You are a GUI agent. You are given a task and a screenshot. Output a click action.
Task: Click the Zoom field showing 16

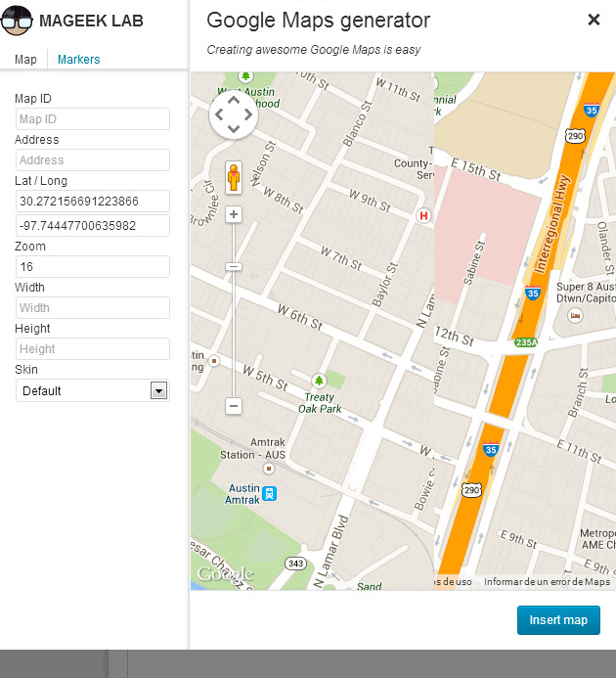93,267
